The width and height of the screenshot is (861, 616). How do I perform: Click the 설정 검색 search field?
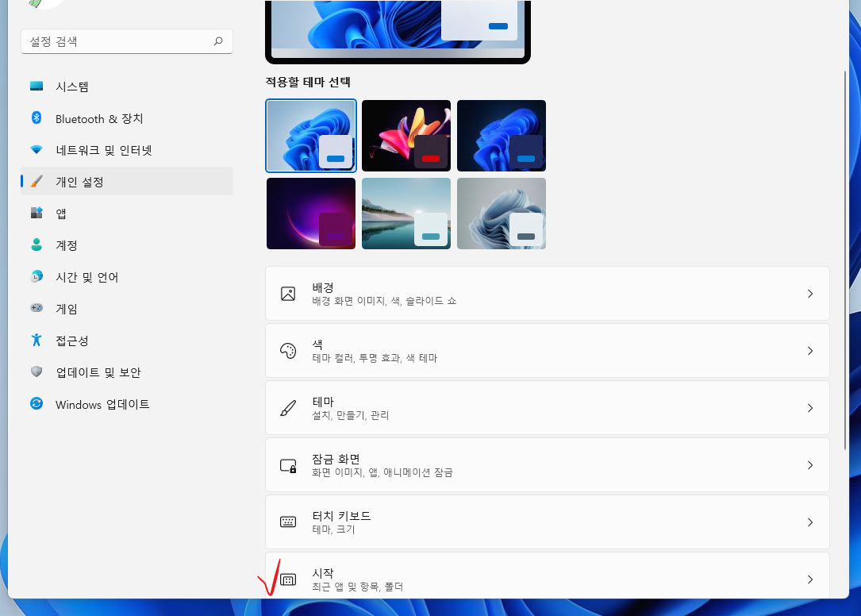(x=127, y=41)
